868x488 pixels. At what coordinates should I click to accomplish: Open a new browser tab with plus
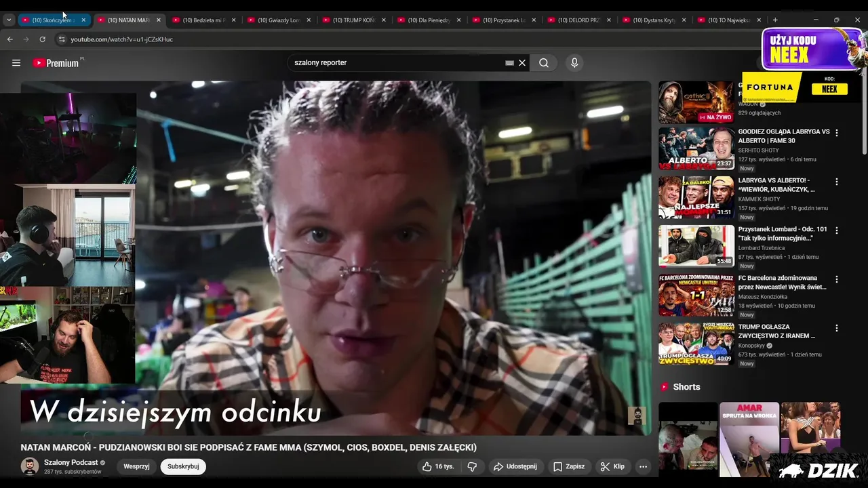tap(775, 20)
